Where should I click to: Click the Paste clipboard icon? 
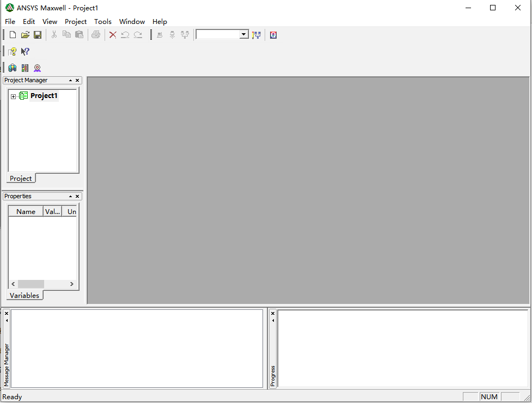tap(79, 35)
